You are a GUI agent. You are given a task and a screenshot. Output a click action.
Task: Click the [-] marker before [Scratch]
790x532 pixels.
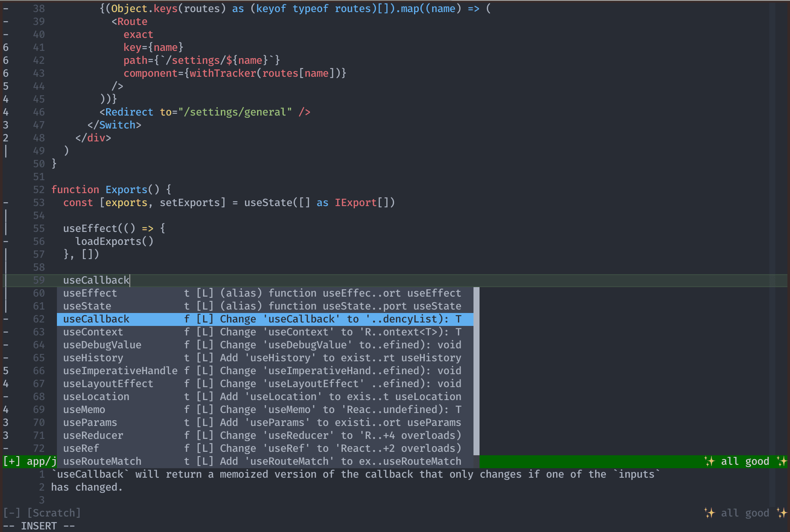pos(12,513)
